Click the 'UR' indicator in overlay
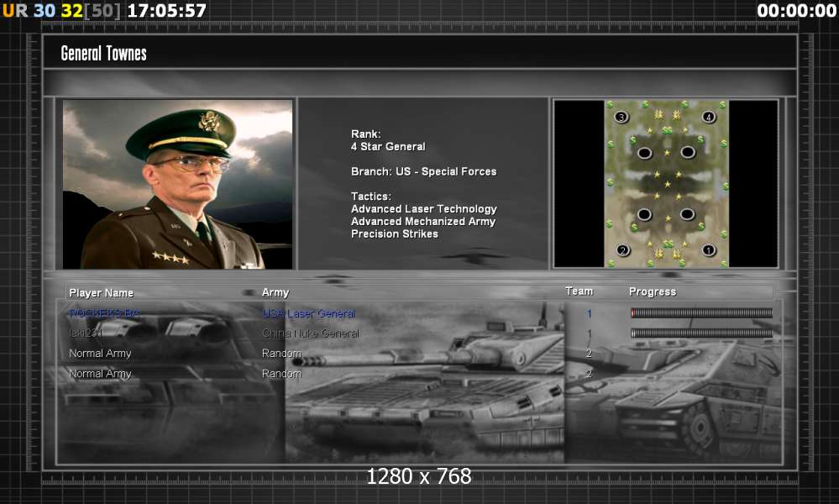 tap(15, 10)
